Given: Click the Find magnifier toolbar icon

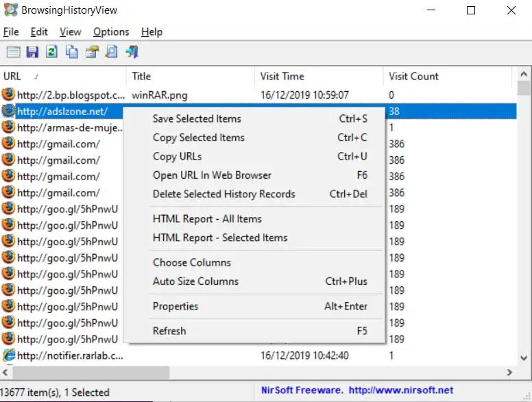Looking at the screenshot, I should 112,52.
